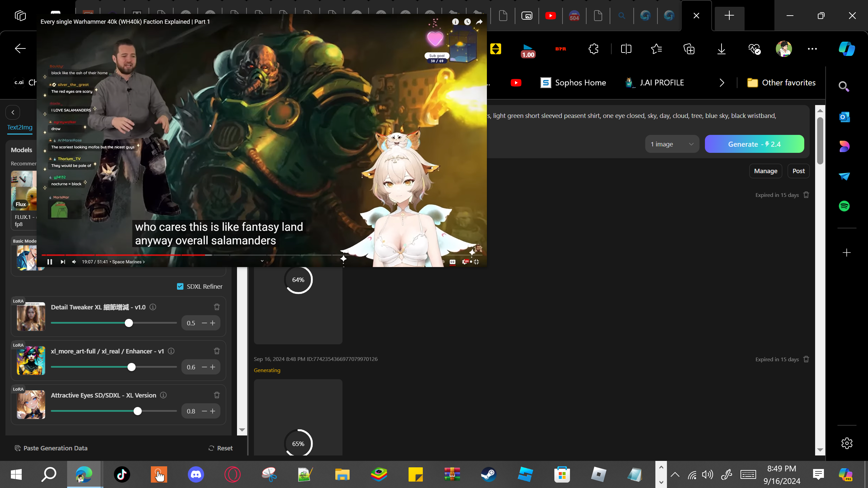Click the Generate button
This screenshot has height=488, width=868.
pos(754,144)
